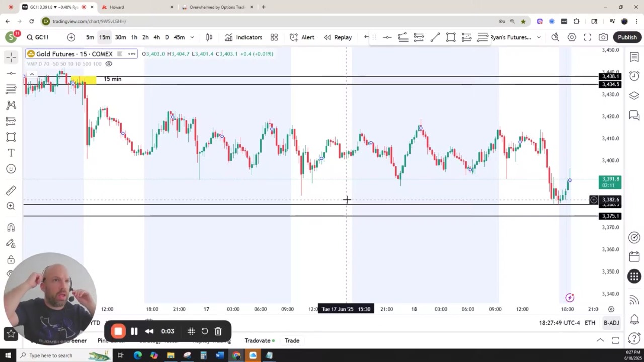Toggle B-ADJ back-adjustment setting
Screen dimensions: 644x362
tap(611, 323)
